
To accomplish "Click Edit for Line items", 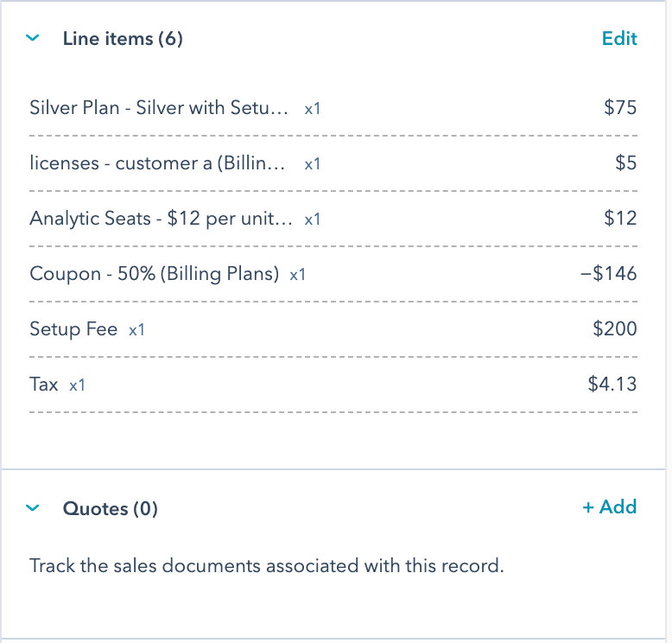I will point(619,38).
